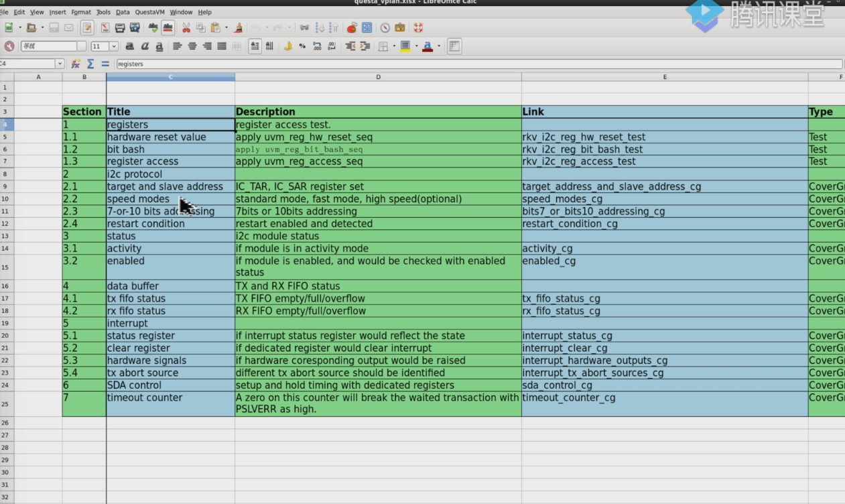845x504 pixels.
Task: Format cell as Currency
Action: 287,46
